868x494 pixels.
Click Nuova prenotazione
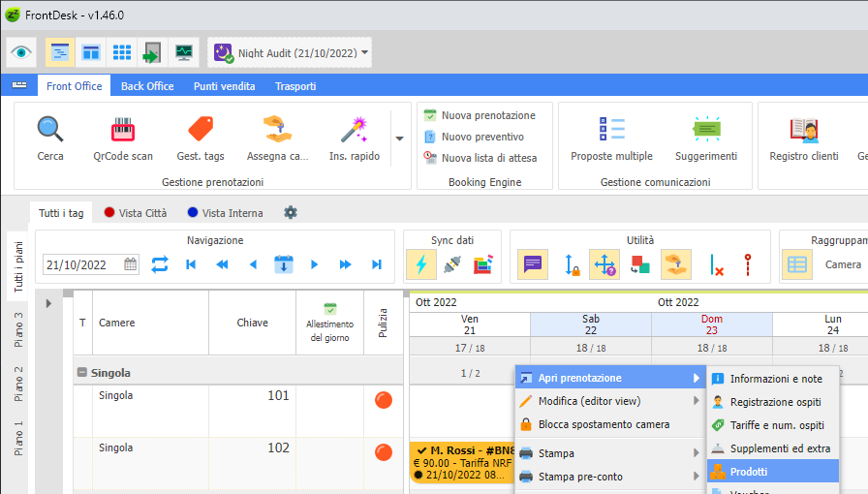pos(480,115)
